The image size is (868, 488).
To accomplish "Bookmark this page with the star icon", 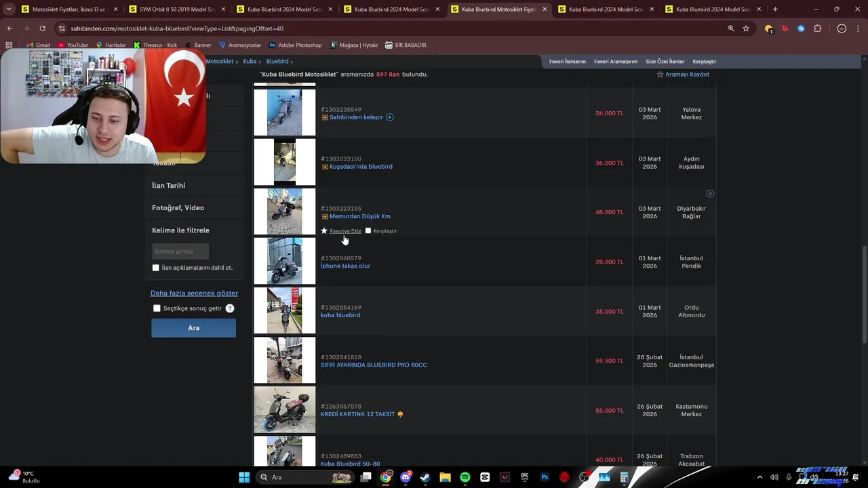I will point(746,28).
